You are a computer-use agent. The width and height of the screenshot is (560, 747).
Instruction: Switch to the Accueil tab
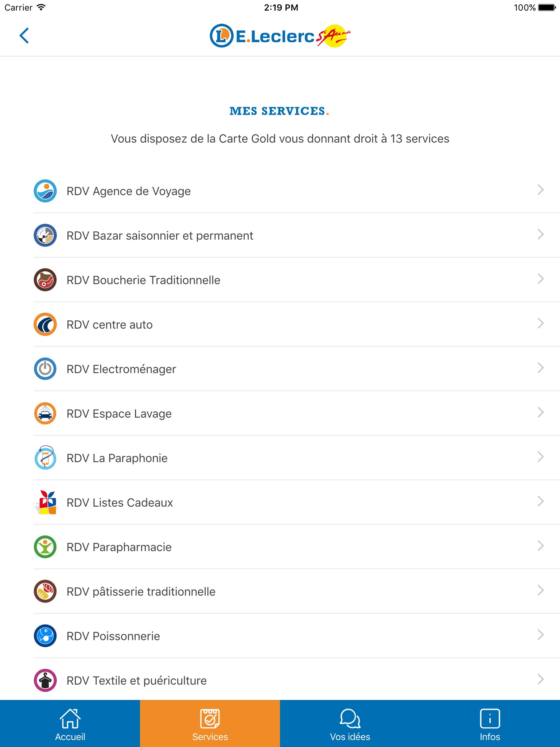pyautogui.click(x=70, y=724)
